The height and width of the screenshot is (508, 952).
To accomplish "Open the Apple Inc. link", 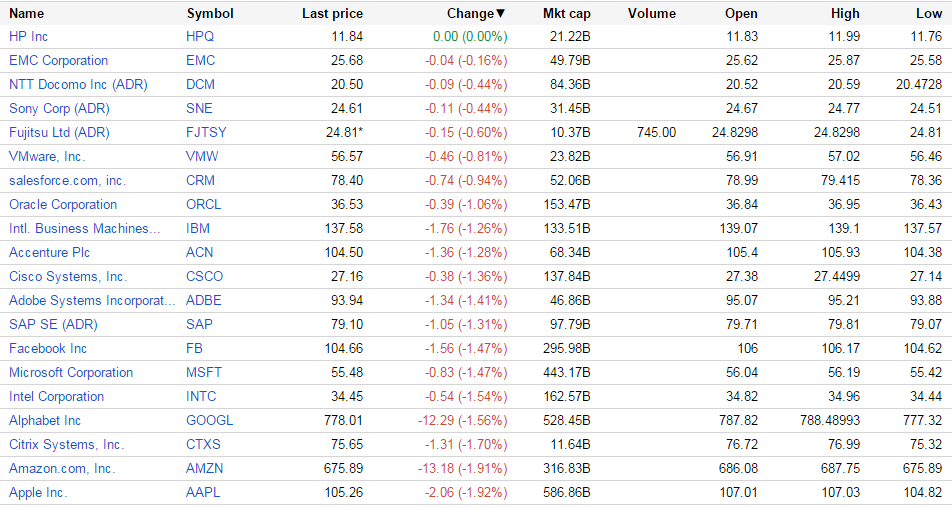I will (38, 492).
